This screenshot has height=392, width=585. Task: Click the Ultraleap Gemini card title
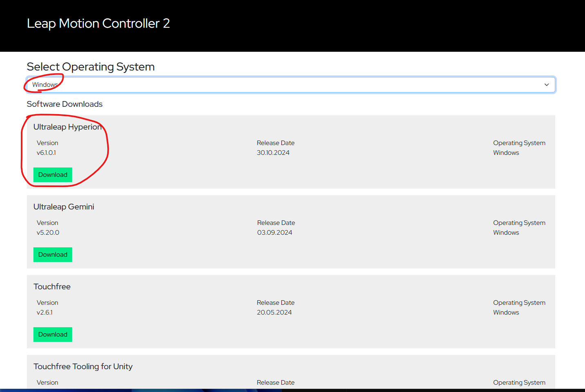(x=64, y=207)
